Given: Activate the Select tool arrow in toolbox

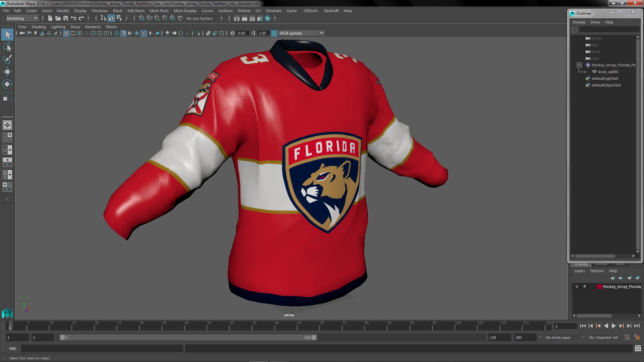Looking at the screenshot, I should pyautogui.click(x=7, y=35).
